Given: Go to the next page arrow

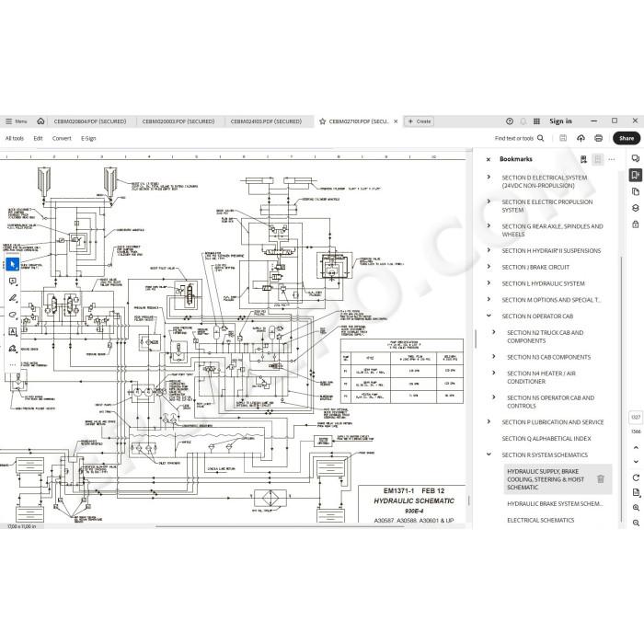Looking at the screenshot, I should coord(636,462).
